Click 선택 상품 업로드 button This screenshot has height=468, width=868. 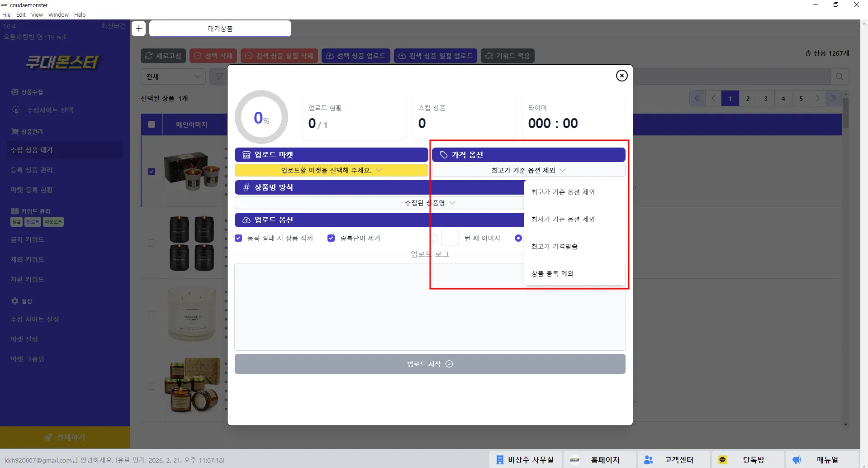coord(356,56)
